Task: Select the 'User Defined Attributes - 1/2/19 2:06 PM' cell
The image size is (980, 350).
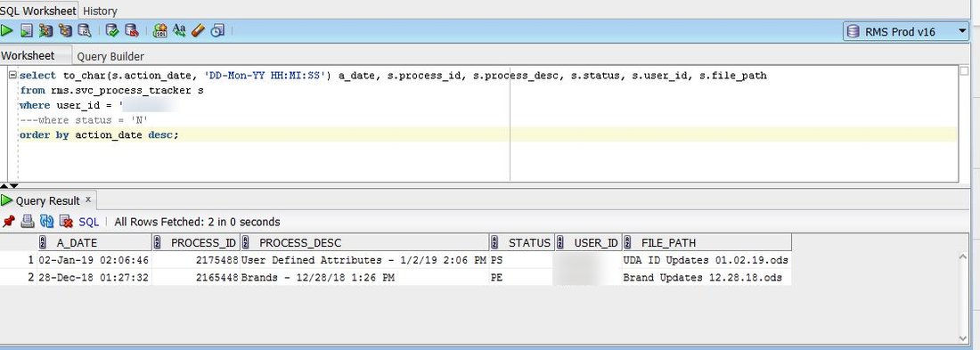Action: 364,260
